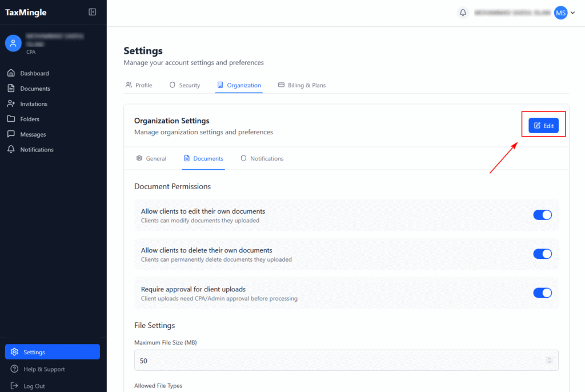Screen dimensions: 585x392
Task: Click the user profile avatar in the sidebar
Action: pyautogui.click(x=13, y=43)
